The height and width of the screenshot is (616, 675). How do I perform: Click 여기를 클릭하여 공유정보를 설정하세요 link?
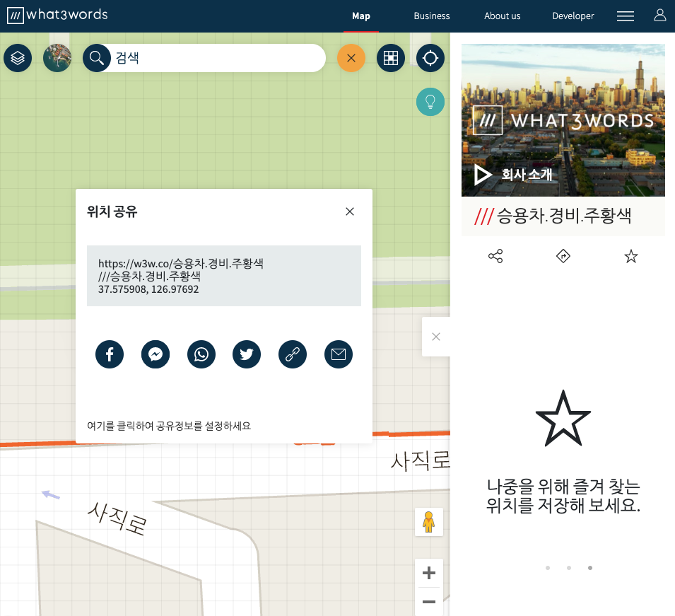[169, 426]
